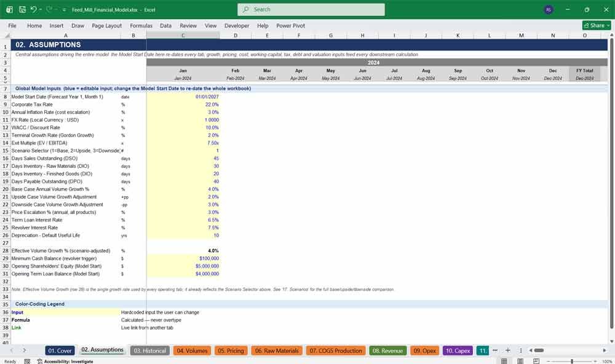615x364 pixels.
Task: Switch to the 09. Opex sheet
Action: coord(424,350)
